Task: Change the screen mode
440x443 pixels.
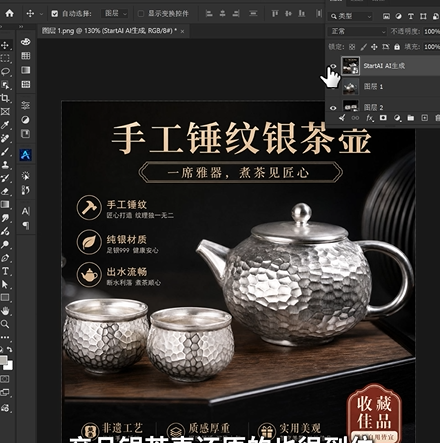Action: [5, 393]
